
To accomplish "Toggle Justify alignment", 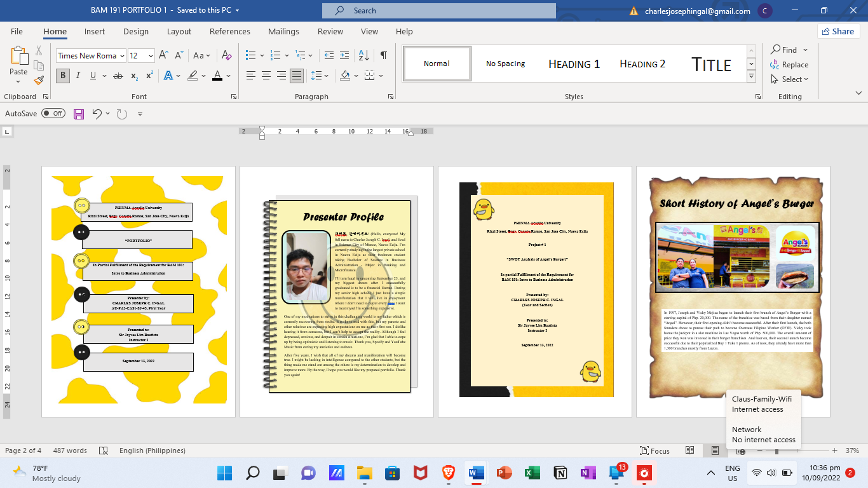I will [296, 76].
